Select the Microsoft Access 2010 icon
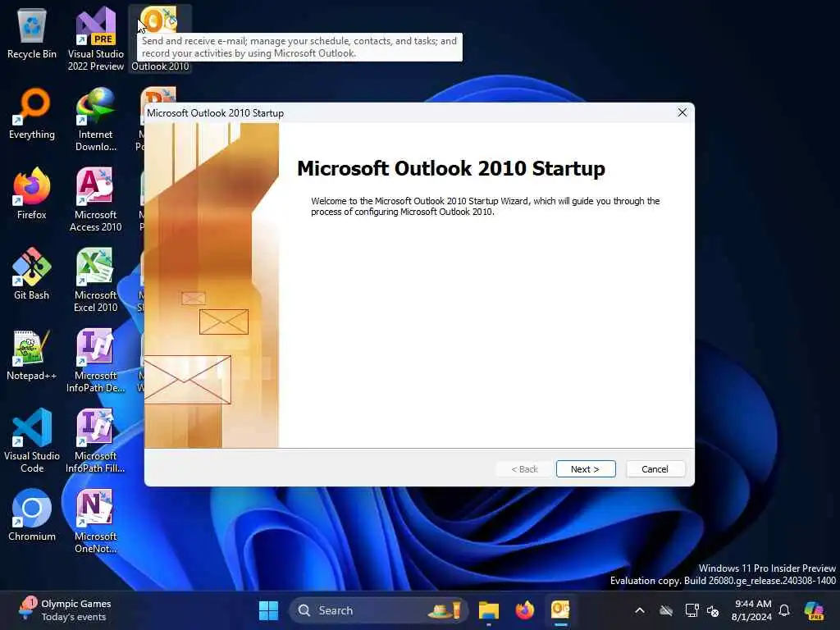Image resolution: width=840 pixels, height=630 pixels. click(95, 200)
